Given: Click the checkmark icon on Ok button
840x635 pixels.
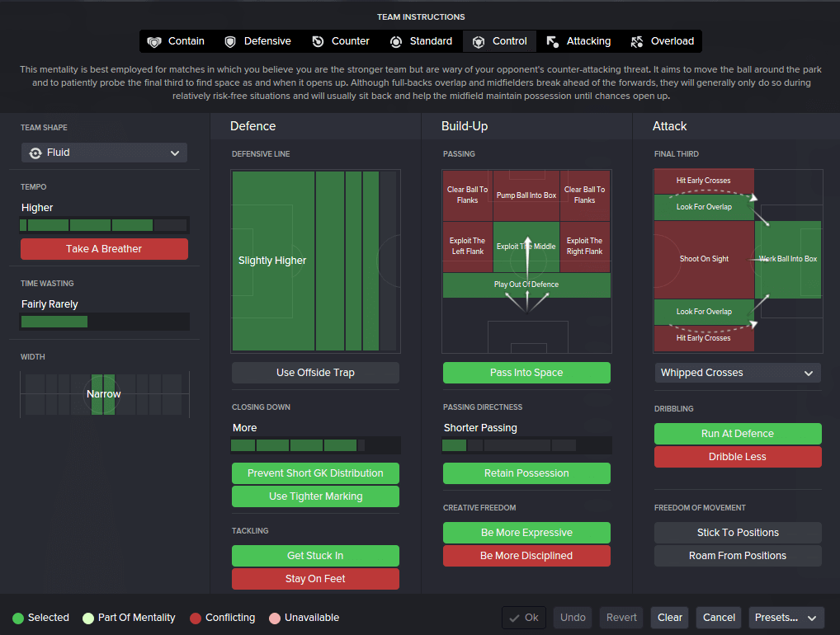Looking at the screenshot, I should (514, 618).
